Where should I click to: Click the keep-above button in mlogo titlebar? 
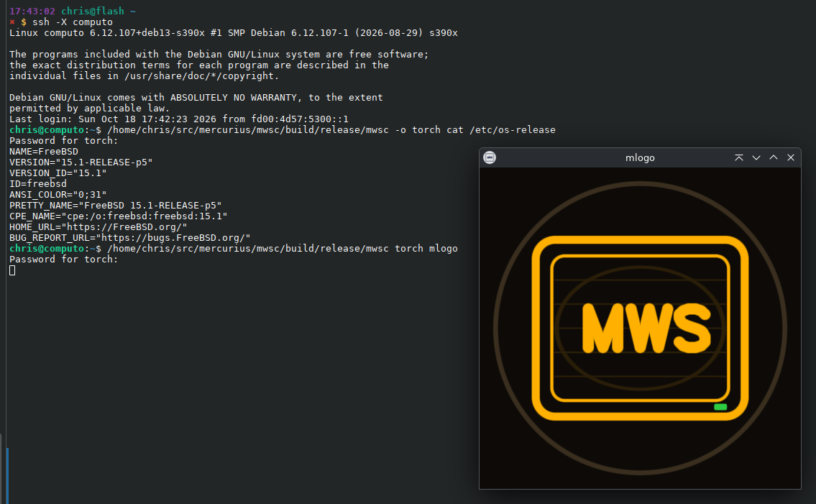point(738,157)
